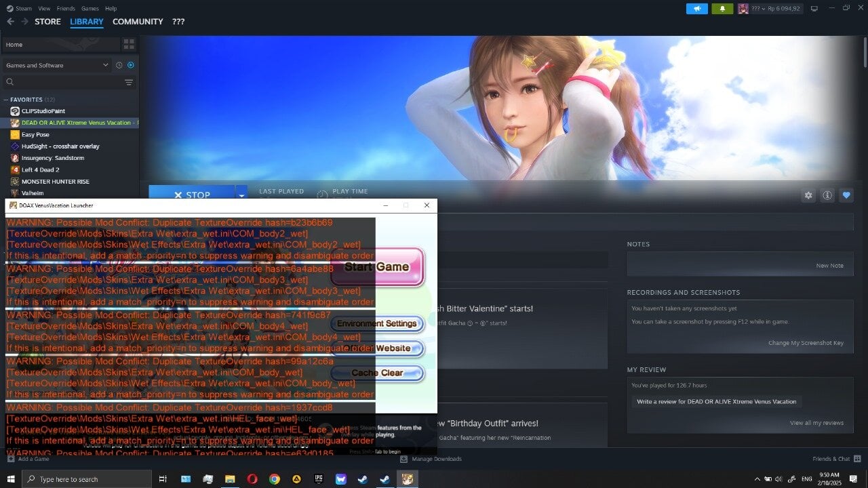Image resolution: width=868 pixels, height=488 pixels.
Task: Open Manage Downloads in the bottom bar
Action: pos(431,459)
